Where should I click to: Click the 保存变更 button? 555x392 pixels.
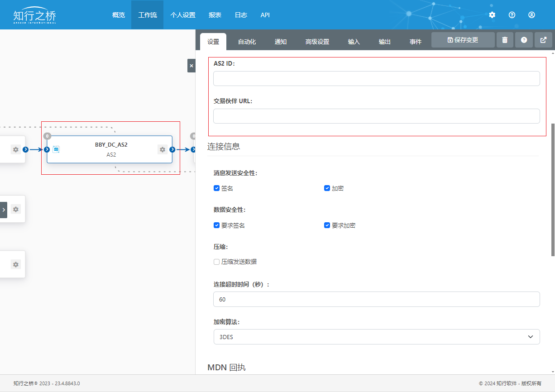pyautogui.click(x=463, y=40)
